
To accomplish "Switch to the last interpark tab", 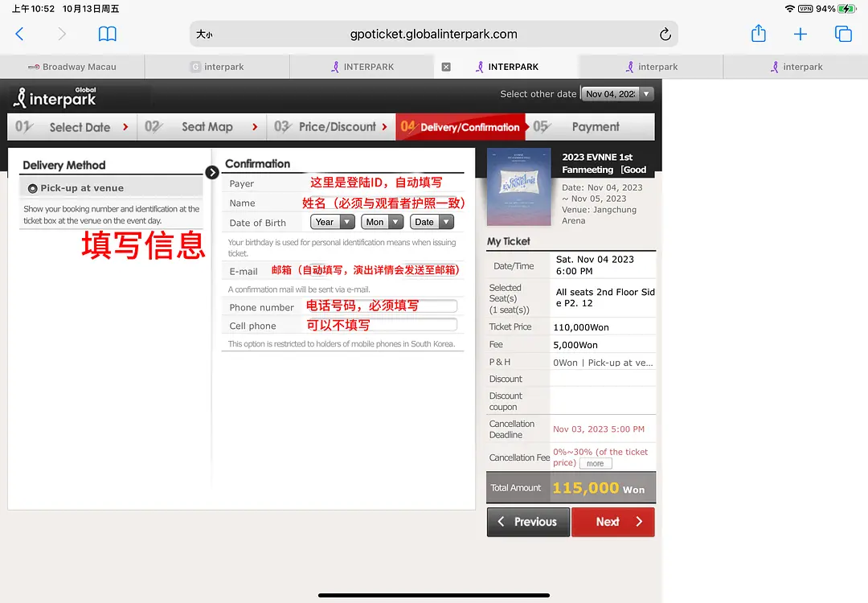I will pos(796,67).
